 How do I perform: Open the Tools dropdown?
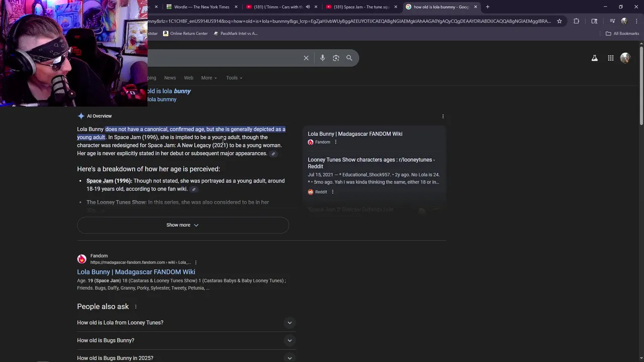(x=234, y=78)
